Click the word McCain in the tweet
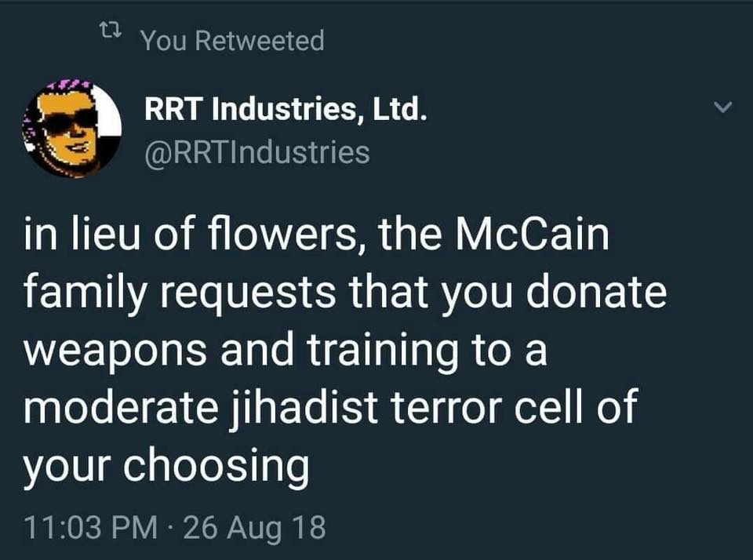 (x=532, y=235)
